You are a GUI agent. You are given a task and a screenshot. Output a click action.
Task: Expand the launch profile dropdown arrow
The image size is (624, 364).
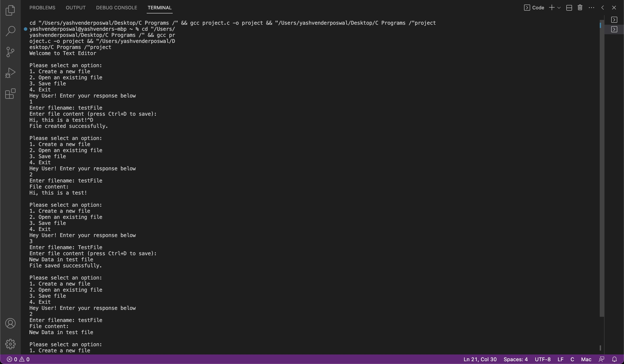pyautogui.click(x=559, y=8)
